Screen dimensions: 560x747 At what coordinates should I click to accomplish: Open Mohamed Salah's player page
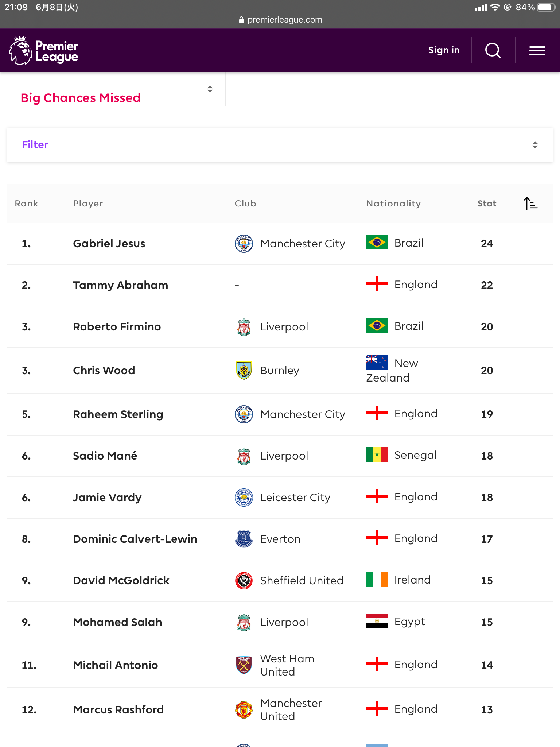(x=117, y=622)
